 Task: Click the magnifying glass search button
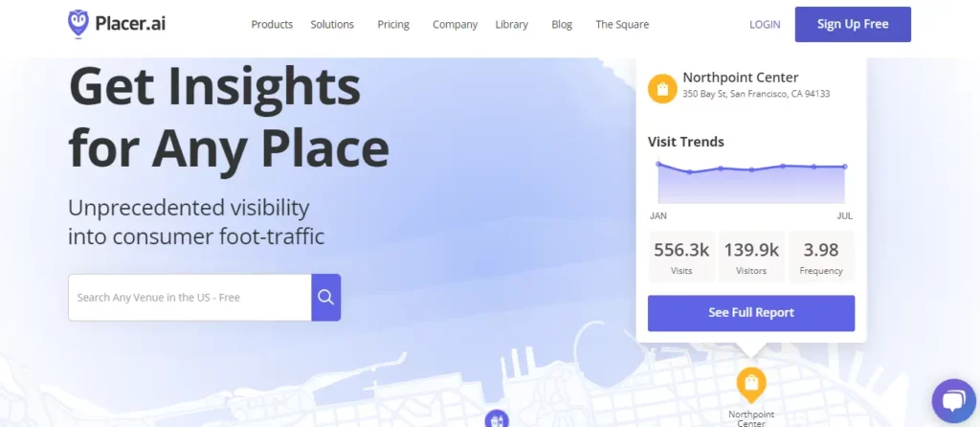[325, 297]
